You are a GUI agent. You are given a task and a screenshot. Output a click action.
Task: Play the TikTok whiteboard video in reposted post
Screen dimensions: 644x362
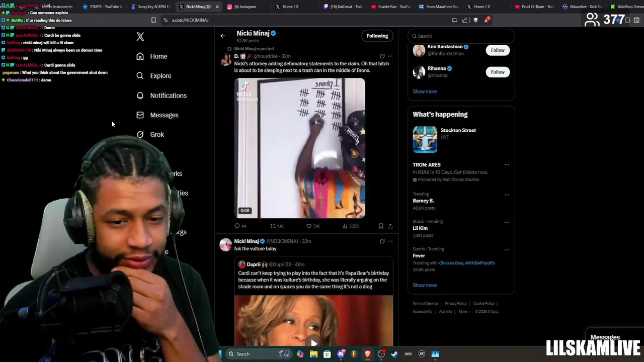tap(300, 148)
